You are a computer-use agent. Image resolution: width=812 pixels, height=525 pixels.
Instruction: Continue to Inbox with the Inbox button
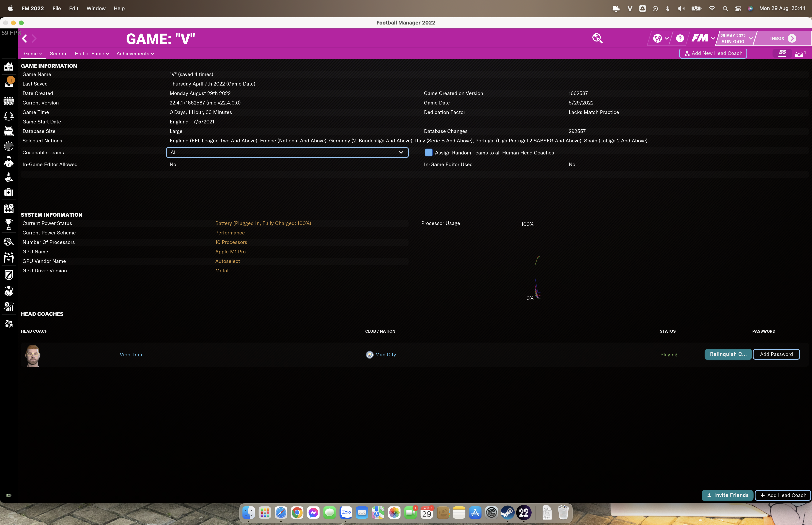[x=783, y=39]
